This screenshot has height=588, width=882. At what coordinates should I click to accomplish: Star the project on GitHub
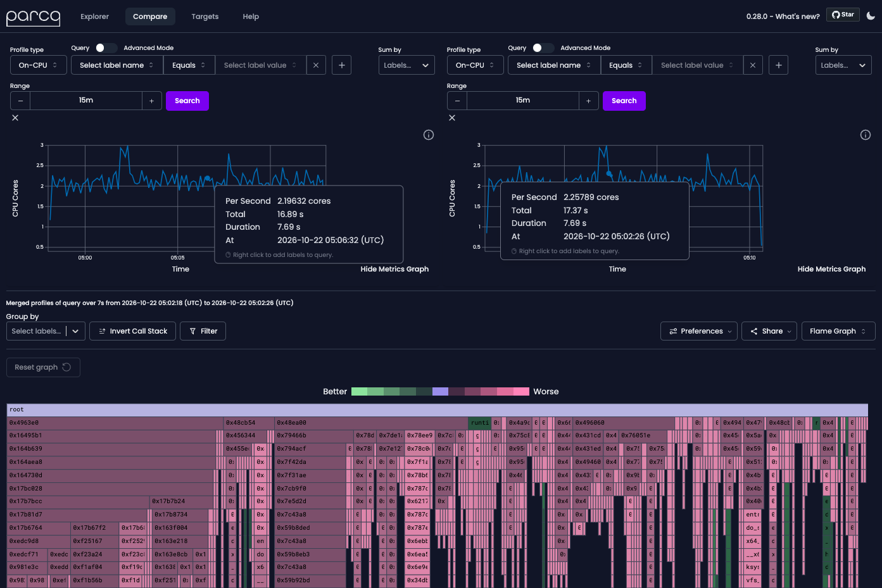(843, 15)
